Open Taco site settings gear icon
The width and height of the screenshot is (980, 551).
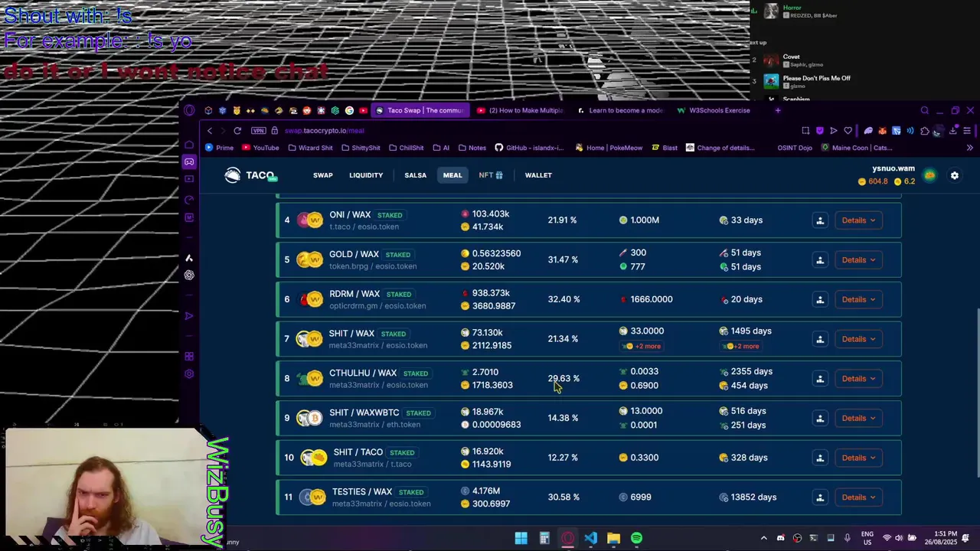[x=955, y=175]
